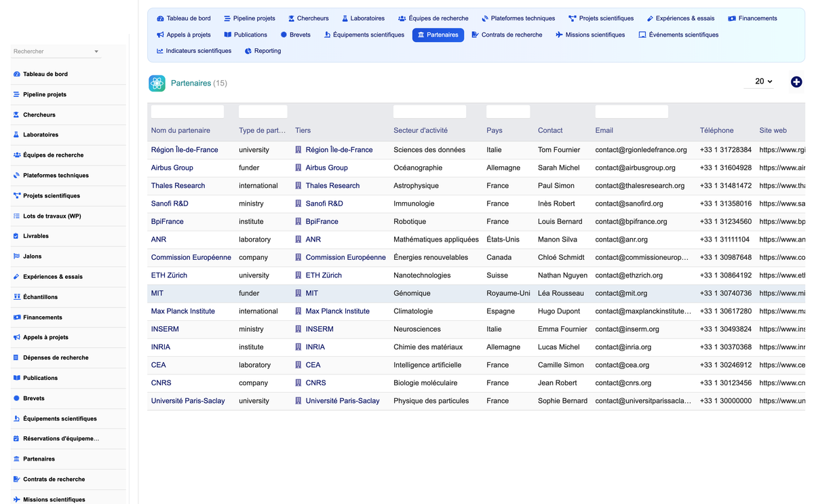The width and height of the screenshot is (814, 504).
Task: Click the add new partner plus icon
Action: click(x=796, y=81)
